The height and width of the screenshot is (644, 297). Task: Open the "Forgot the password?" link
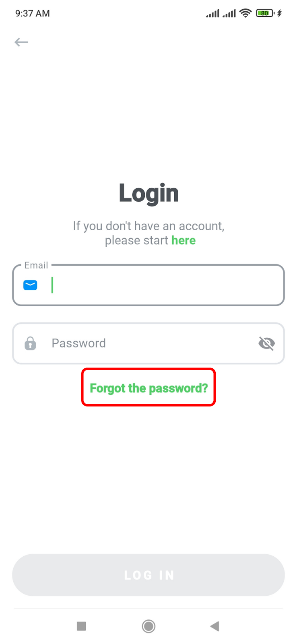[148, 388]
